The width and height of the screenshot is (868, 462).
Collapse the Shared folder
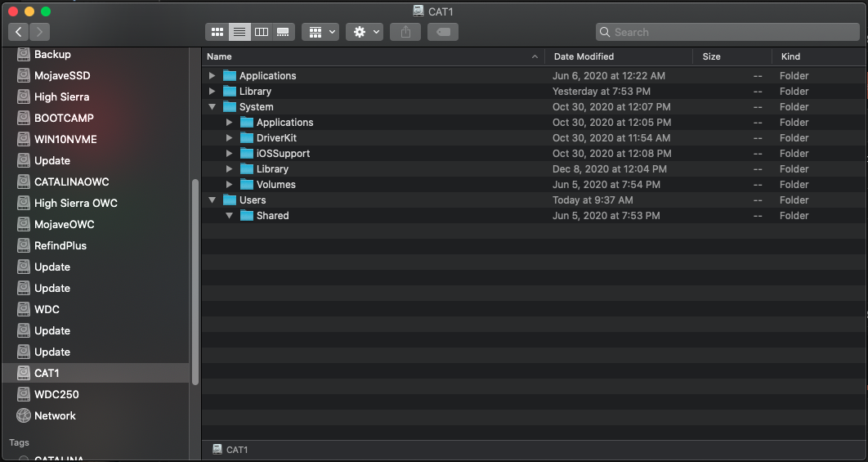(x=229, y=215)
